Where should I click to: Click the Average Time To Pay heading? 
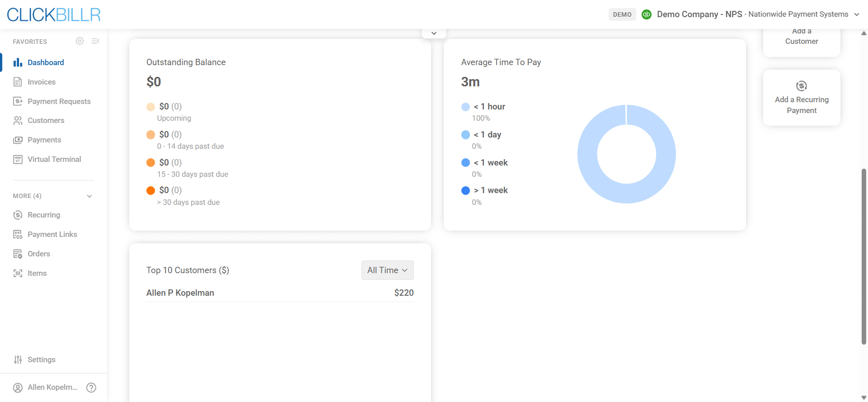[x=501, y=62]
